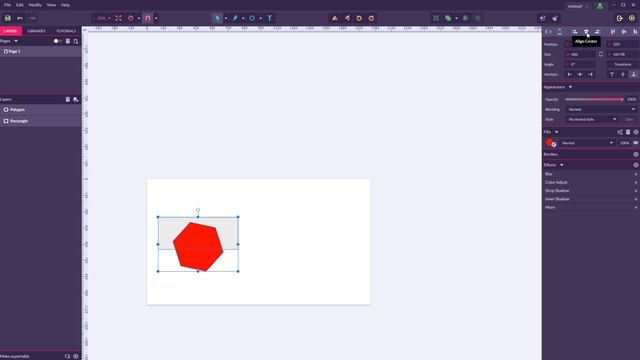Viewport: 640px width, 360px height.
Task: Add a Drop Shadow effect
Action: [x=636, y=191]
